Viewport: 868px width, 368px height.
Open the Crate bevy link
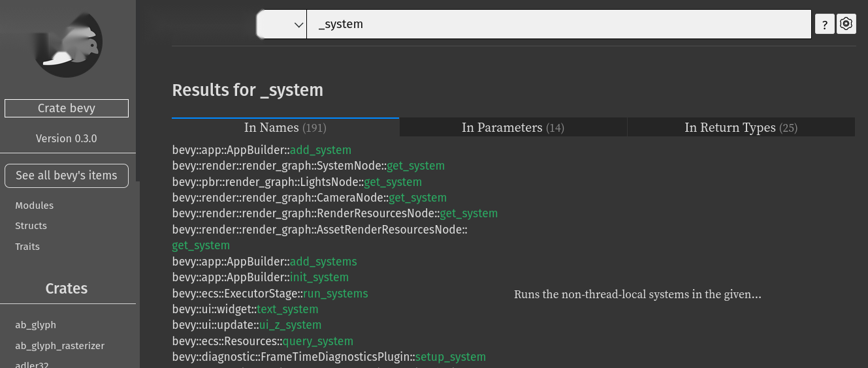(67, 108)
